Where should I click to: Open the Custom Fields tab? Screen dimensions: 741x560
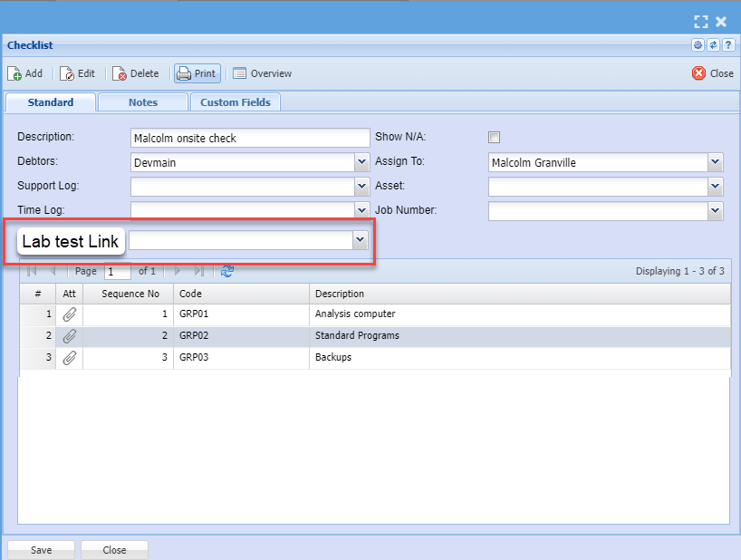[x=236, y=102]
